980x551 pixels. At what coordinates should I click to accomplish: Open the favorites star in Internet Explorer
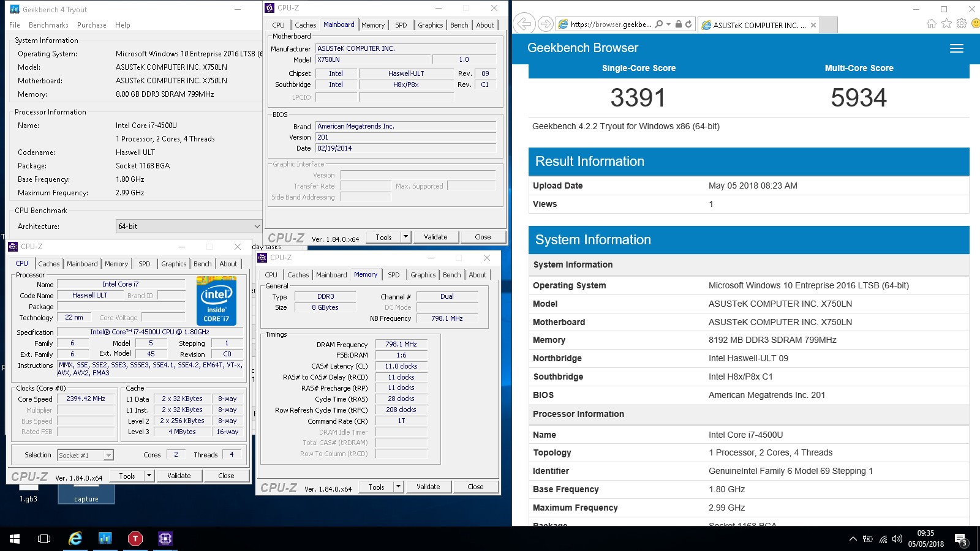(x=947, y=24)
